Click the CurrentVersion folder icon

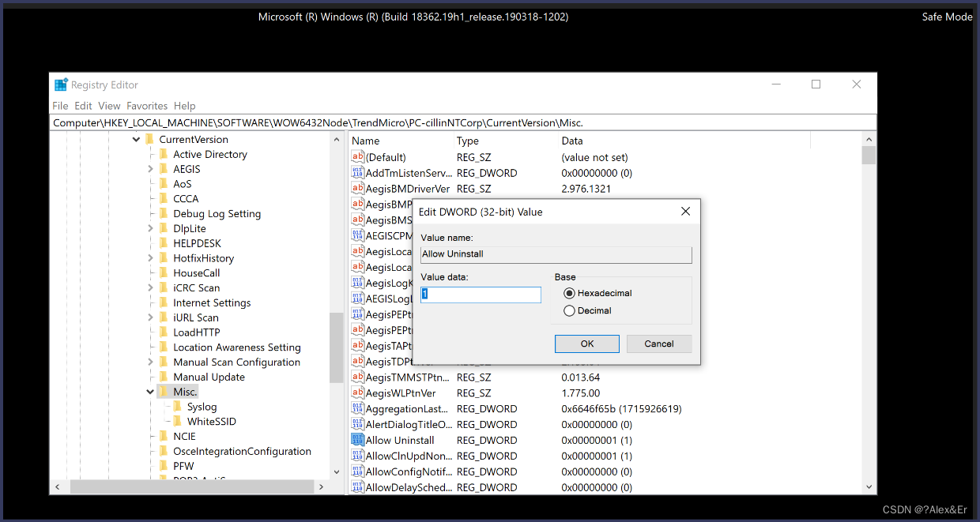(x=149, y=139)
